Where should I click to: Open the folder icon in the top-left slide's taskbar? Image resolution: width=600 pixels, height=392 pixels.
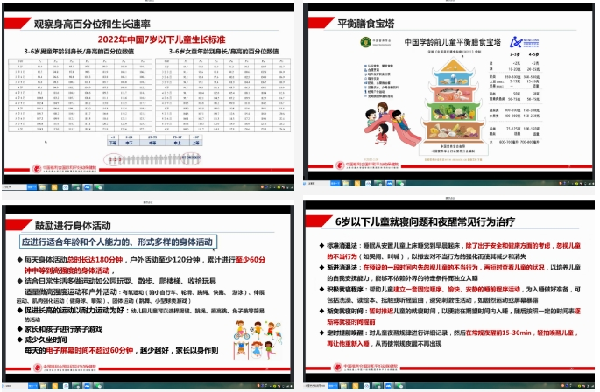click(42, 187)
